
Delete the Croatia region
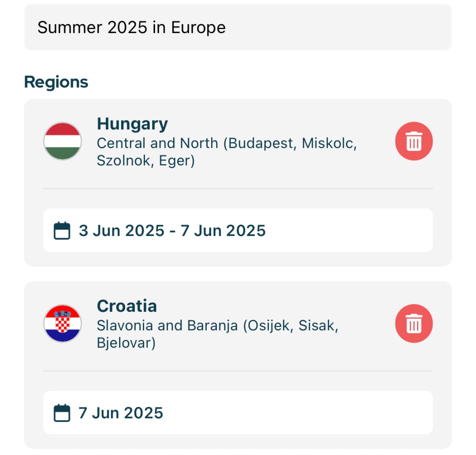click(413, 324)
